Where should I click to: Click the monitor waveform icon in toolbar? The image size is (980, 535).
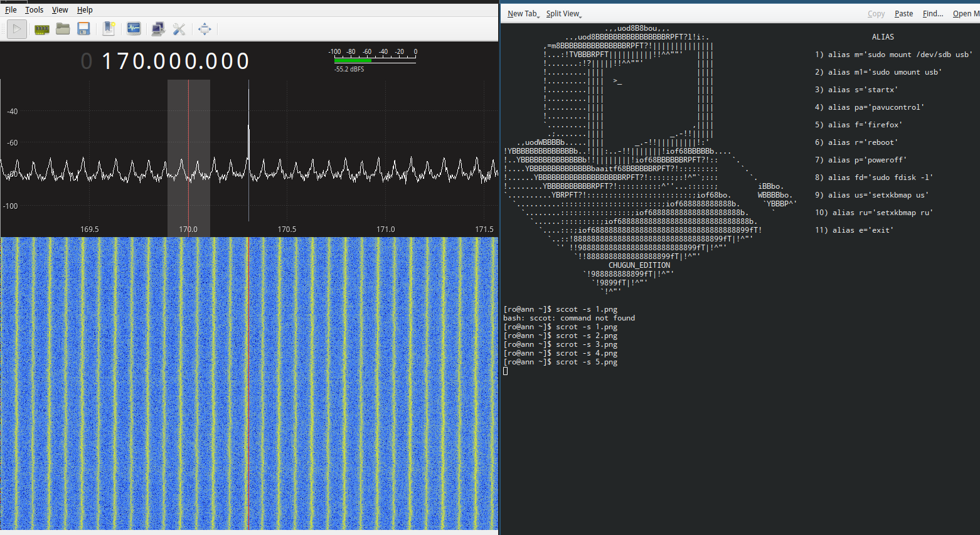(x=134, y=29)
